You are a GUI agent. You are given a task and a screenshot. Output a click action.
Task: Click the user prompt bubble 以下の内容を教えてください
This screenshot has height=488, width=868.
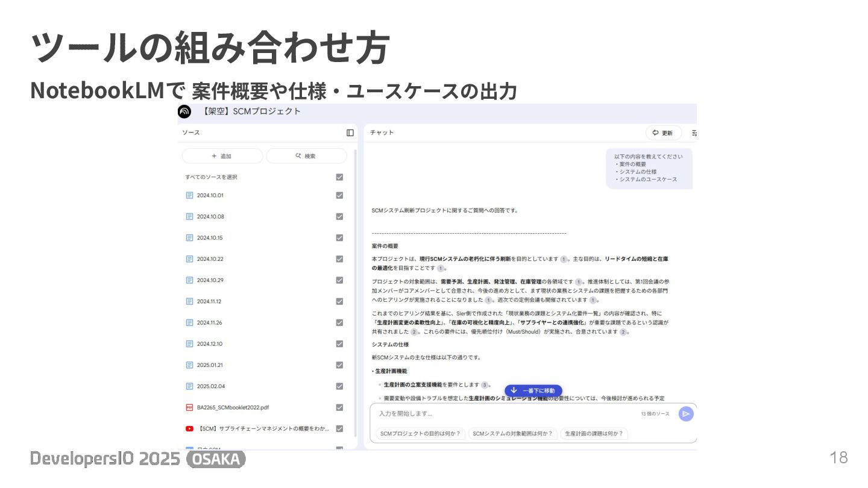pyautogui.click(x=649, y=168)
